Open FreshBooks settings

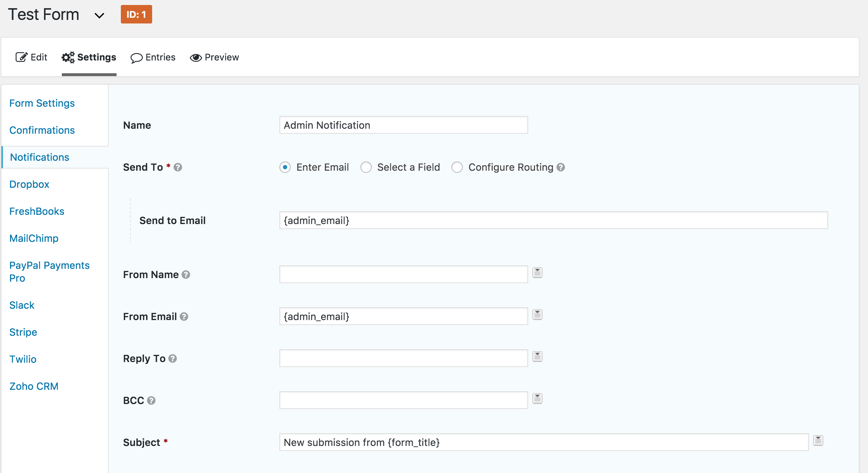[37, 211]
